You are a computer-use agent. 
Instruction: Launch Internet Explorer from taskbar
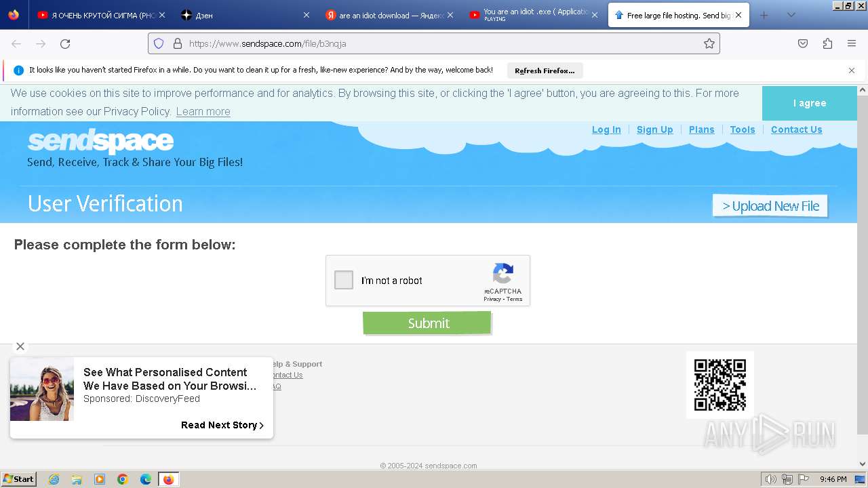[x=54, y=479]
